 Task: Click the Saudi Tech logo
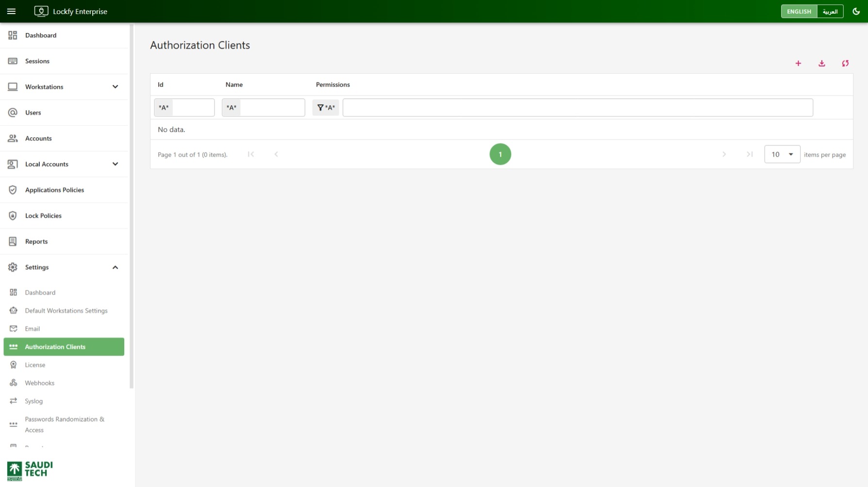[30, 470]
